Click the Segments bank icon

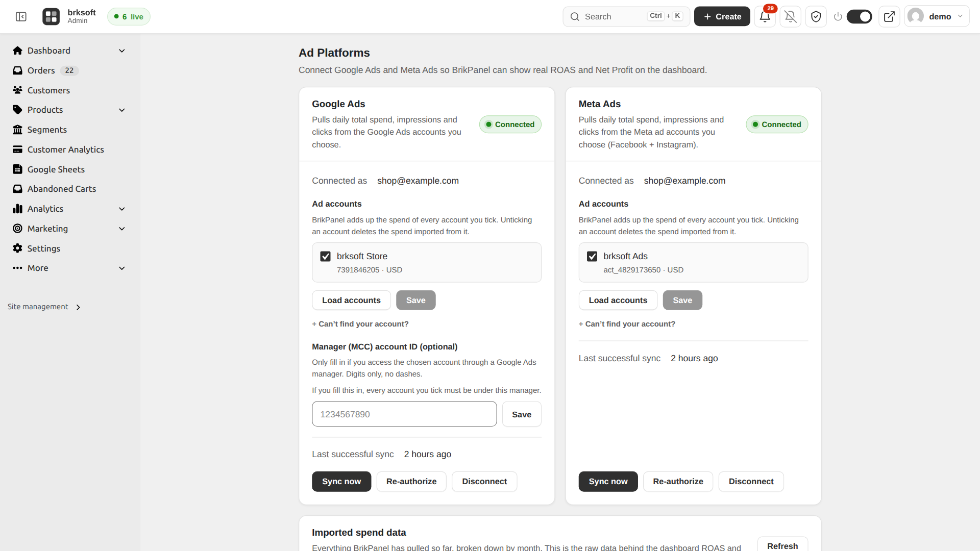[x=17, y=130]
